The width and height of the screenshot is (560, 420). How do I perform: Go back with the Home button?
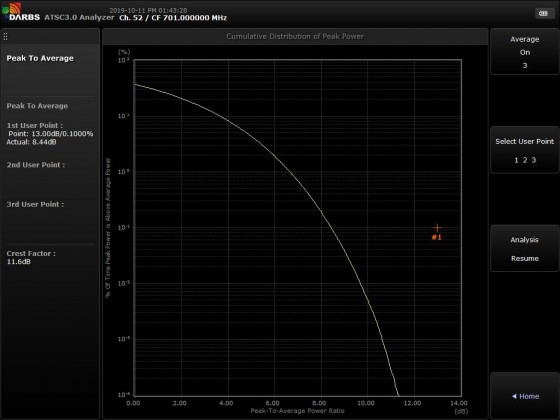pos(525,396)
